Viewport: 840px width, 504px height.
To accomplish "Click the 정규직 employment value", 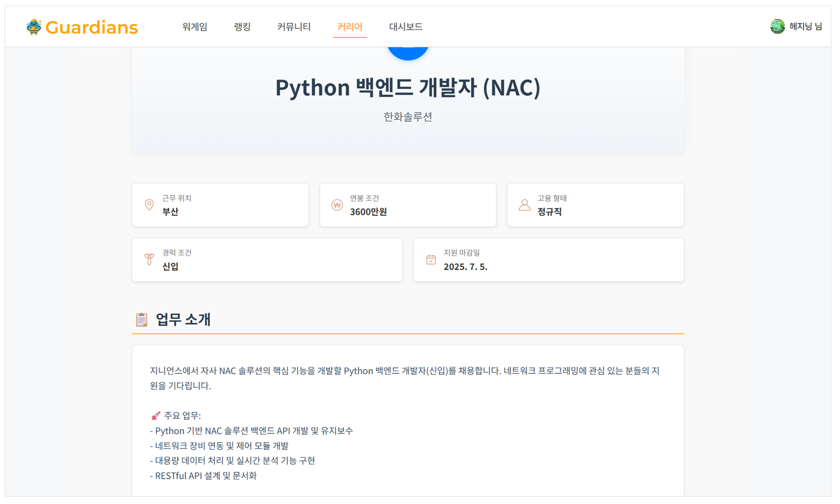I will pyautogui.click(x=549, y=212).
